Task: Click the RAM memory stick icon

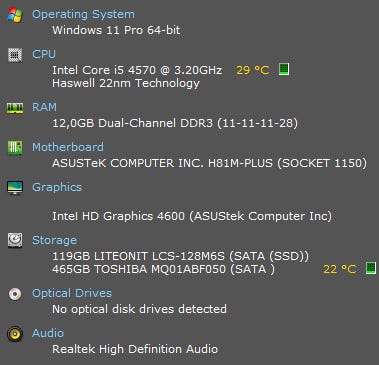Action: 15,108
